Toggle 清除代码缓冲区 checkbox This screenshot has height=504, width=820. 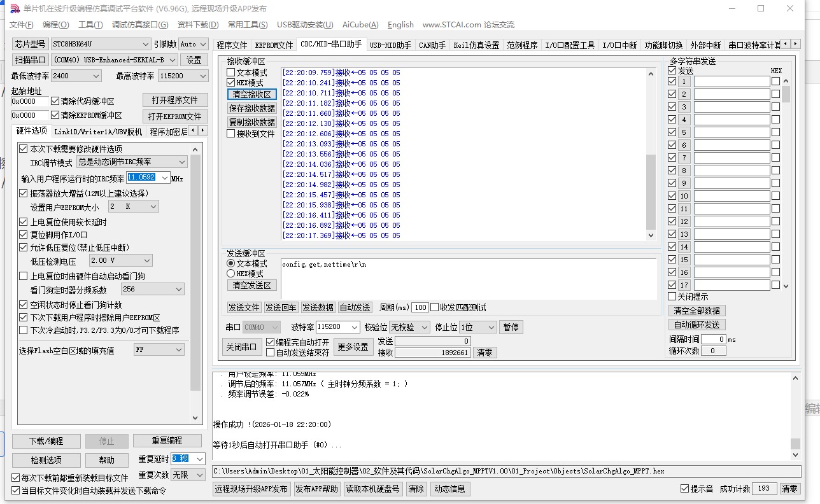(55, 101)
